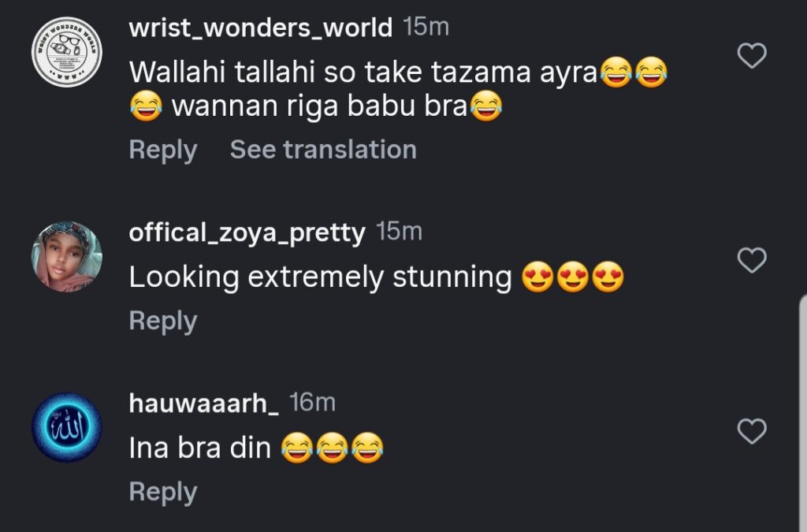Image resolution: width=807 pixels, height=532 pixels.
Task: Select the 'Looking extremely stunning' comment text
Action: click(320, 277)
